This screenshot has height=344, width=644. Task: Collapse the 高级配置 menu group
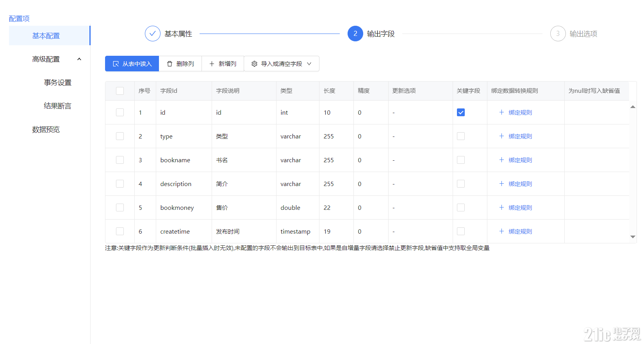50,59
